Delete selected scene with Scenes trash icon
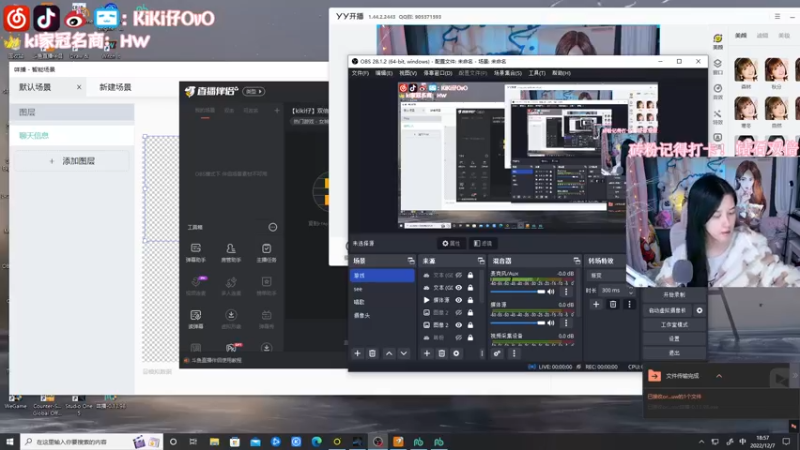800x450 pixels. (x=372, y=353)
